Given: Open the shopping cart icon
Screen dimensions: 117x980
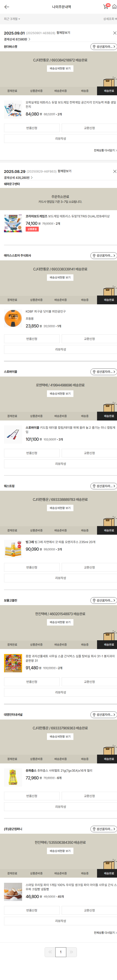Looking at the screenshot, I should pyautogui.click(x=106, y=7).
